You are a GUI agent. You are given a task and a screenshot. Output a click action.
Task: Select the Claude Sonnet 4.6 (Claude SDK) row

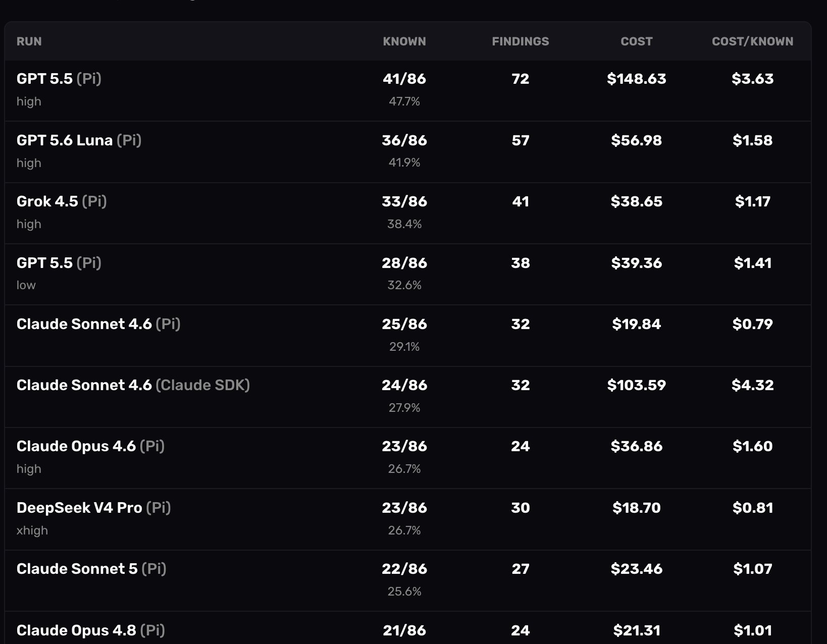408,397
